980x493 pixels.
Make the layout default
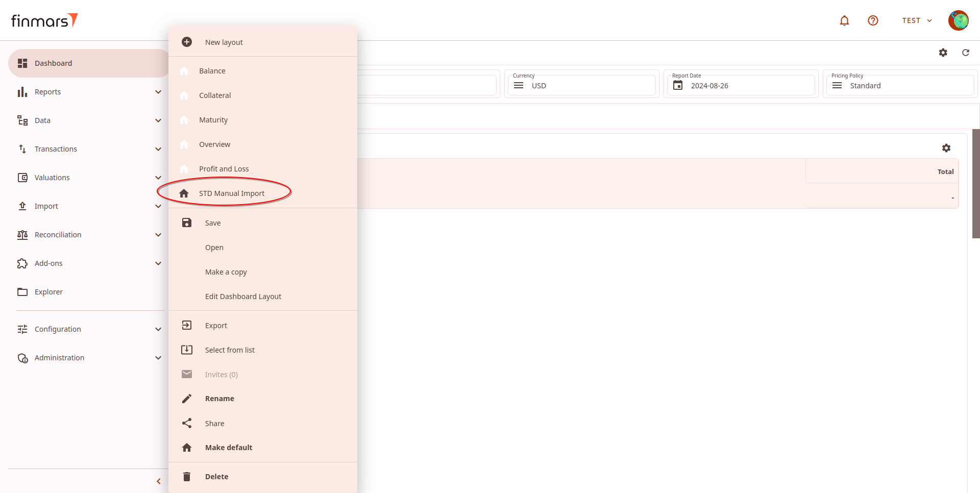pos(263,448)
